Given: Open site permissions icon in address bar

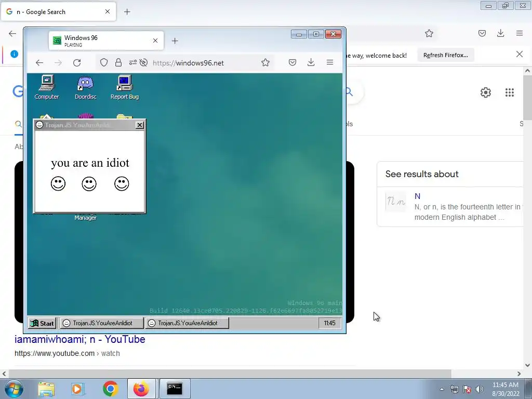Looking at the screenshot, I should pos(132,62).
